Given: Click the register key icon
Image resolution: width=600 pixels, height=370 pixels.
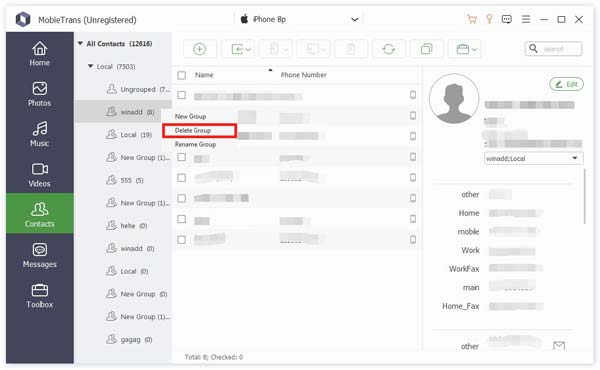Looking at the screenshot, I should [489, 19].
